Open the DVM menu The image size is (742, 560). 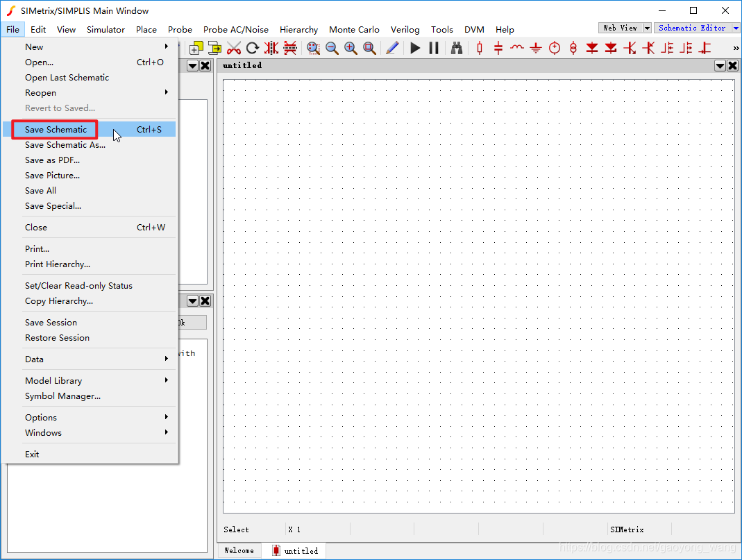[473, 29]
